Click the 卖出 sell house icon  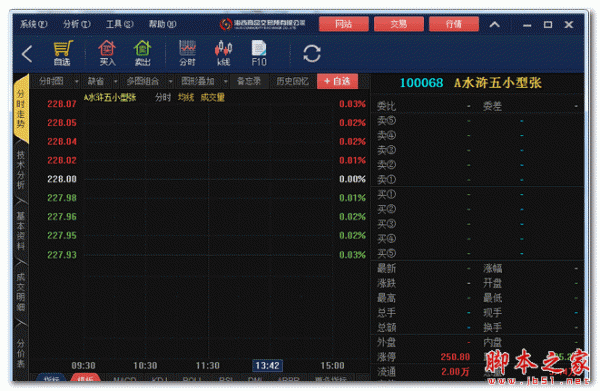(142, 53)
